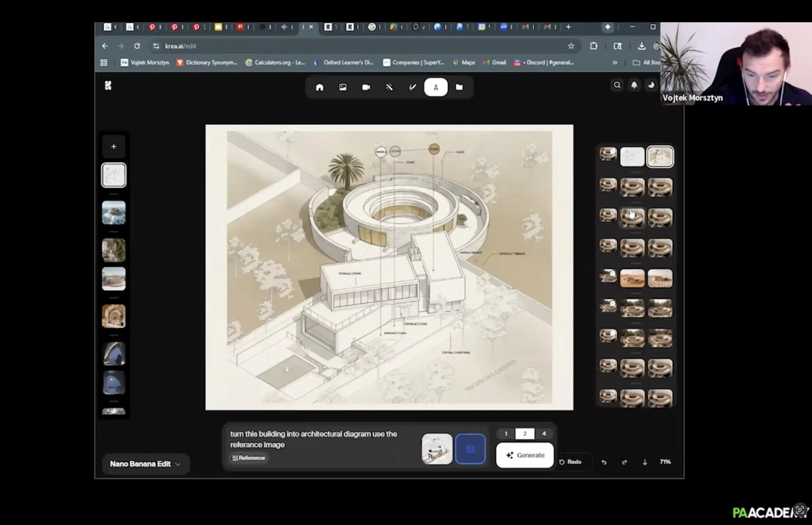
Task: Click the notifications bell icon
Action: pyautogui.click(x=634, y=85)
